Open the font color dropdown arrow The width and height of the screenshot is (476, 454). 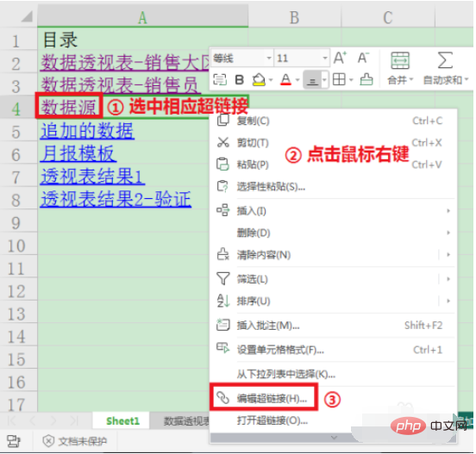click(x=297, y=80)
